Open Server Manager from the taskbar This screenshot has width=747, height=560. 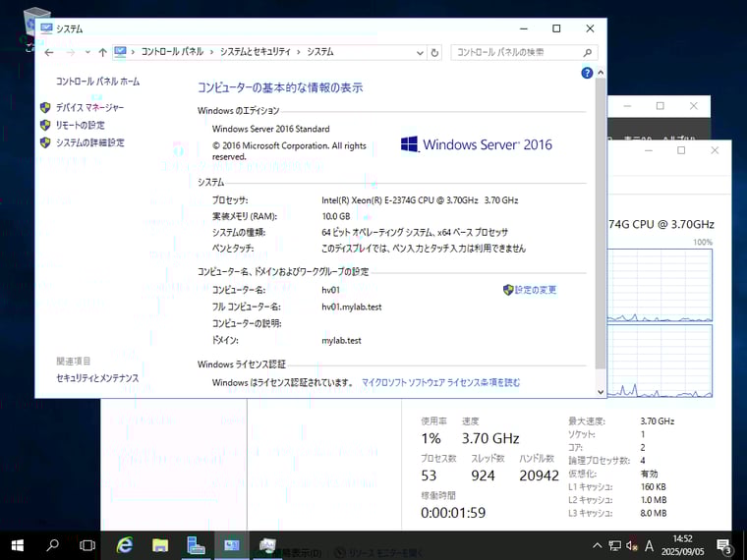coord(196,545)
